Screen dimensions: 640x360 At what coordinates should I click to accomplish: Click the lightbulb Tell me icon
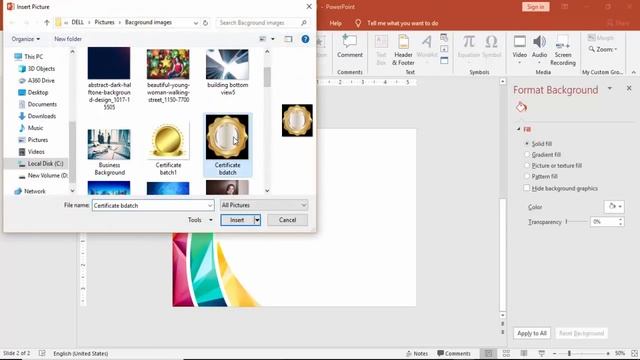[358, 23]
